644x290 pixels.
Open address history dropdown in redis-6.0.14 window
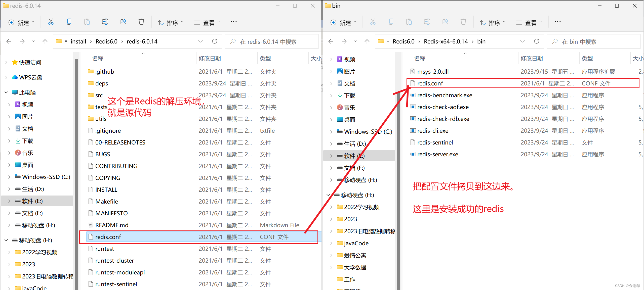click(x=200, y=41)
